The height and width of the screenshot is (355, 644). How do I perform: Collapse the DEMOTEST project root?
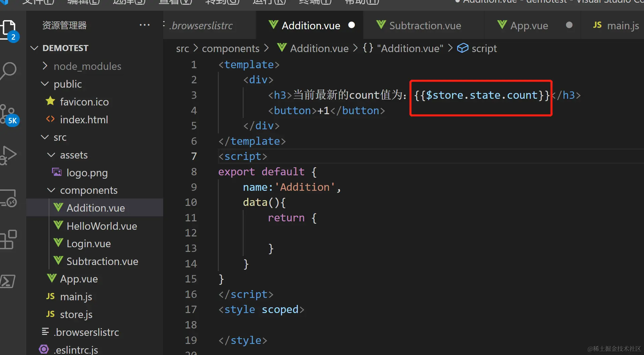point(34,48)
